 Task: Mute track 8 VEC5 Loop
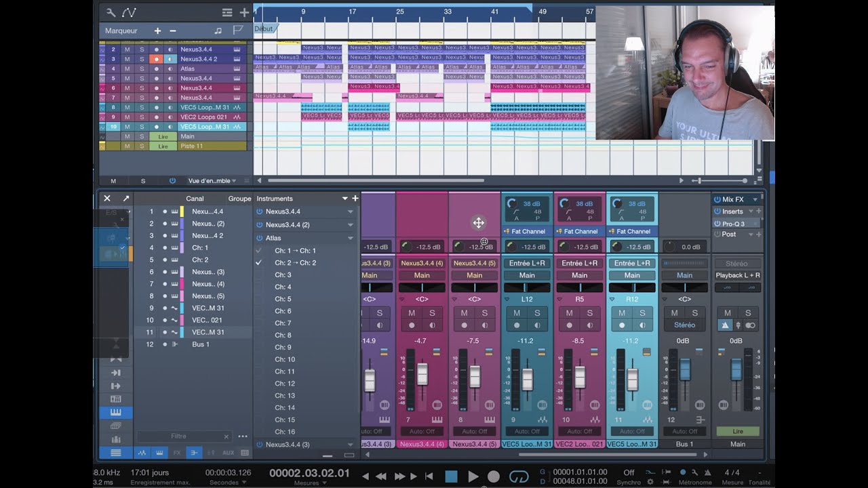pos(127,107)
